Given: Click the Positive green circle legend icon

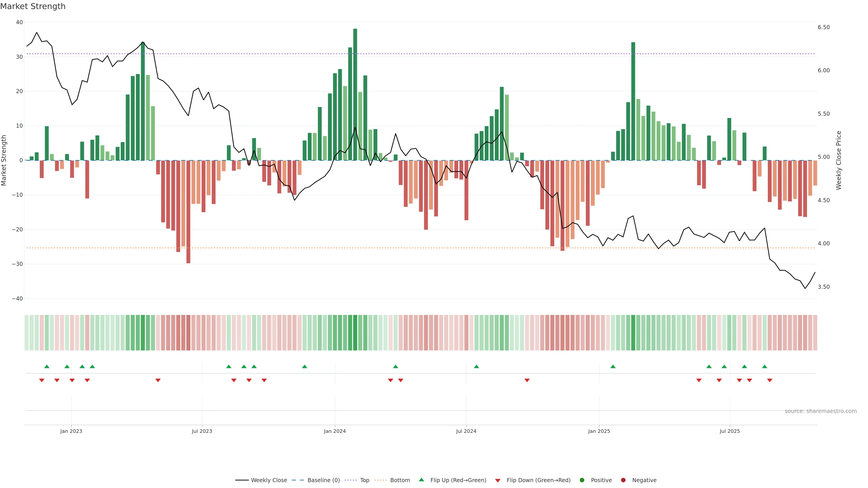Looking at the screenshot, I should pos(582,480).
